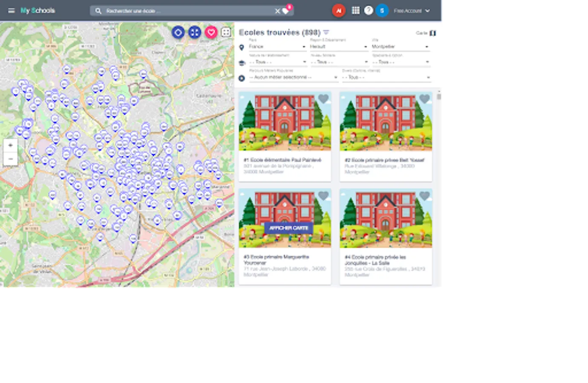Viewport: 588px width, 383px height.
Task: Click the AFFICHER CARTE button
Action: 288,228
